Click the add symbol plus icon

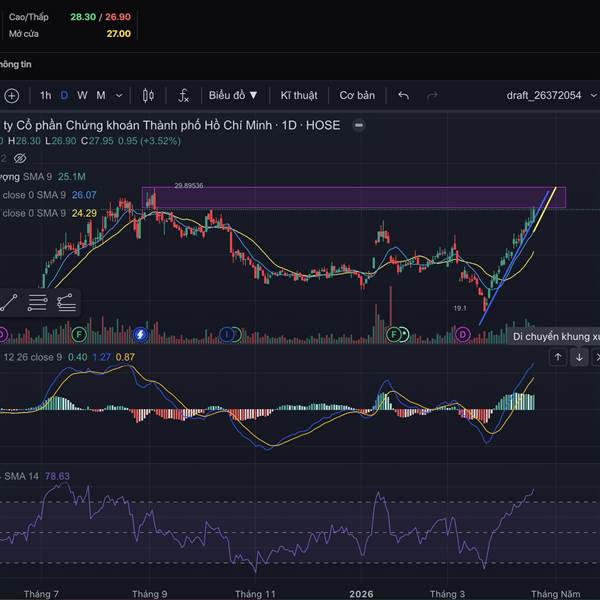coord(11,96)
